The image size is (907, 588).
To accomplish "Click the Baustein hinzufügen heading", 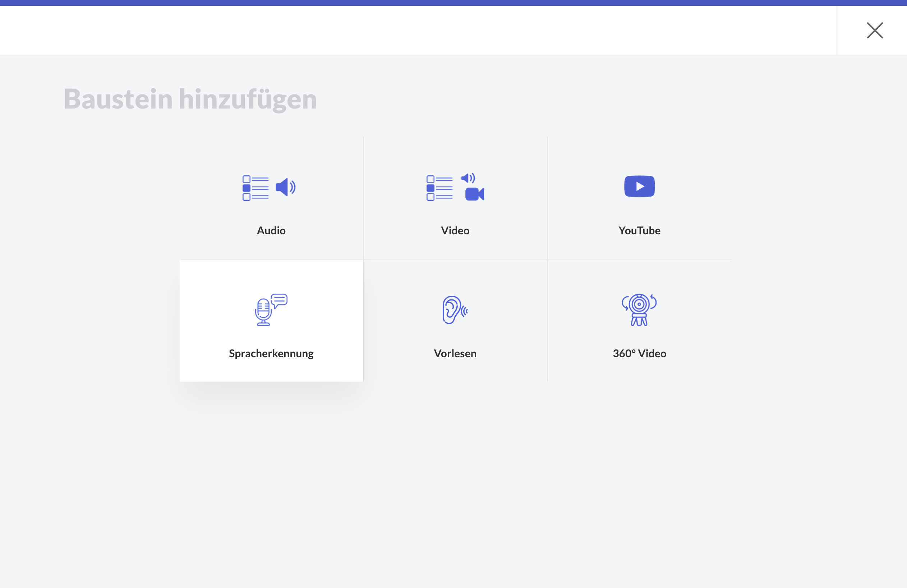I will [x=190, y=99].
